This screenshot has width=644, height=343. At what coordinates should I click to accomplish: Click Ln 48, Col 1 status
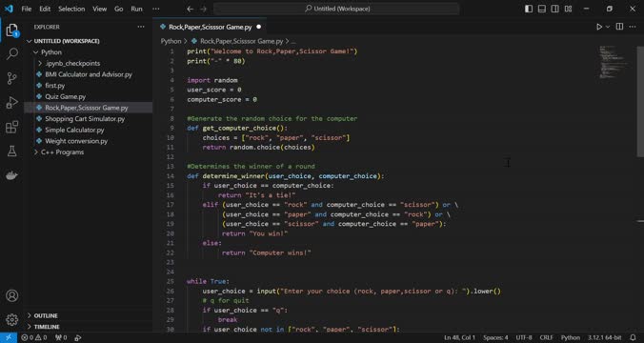pos(459,337)
